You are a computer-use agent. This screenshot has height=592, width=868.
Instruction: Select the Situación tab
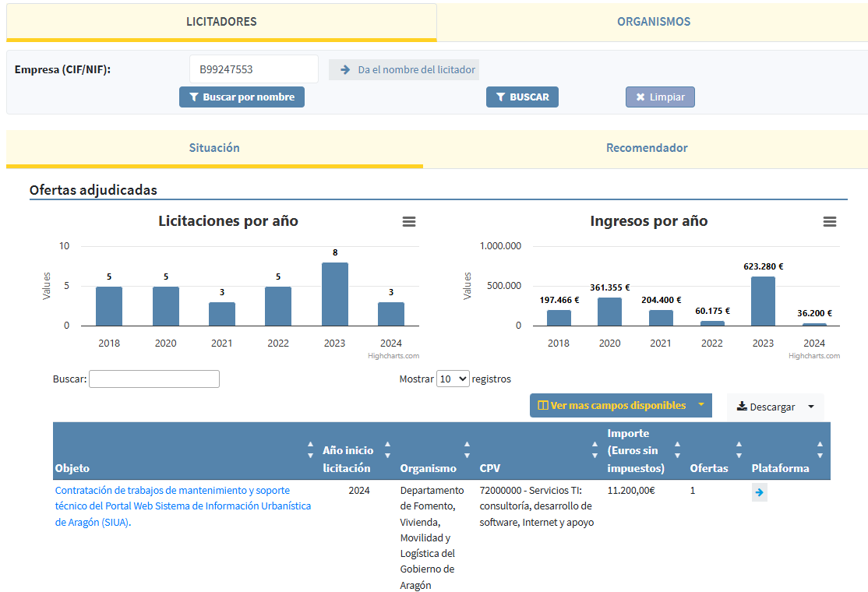click(214, 148)
